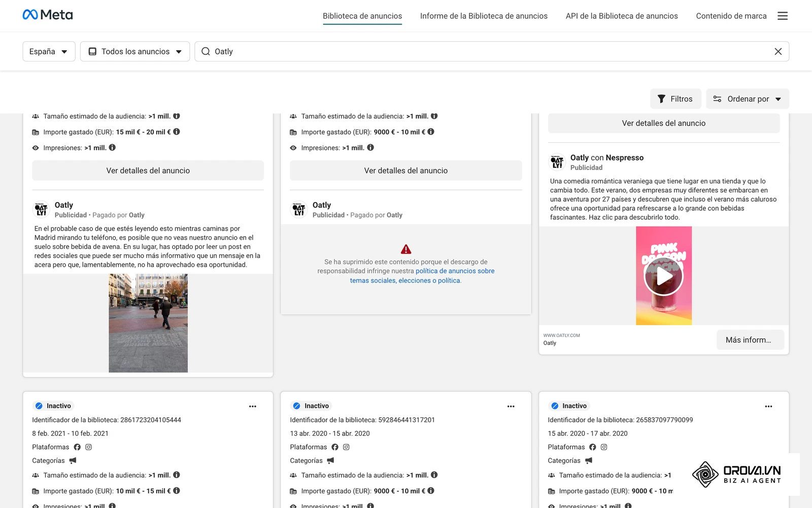The image size is (812, 508).
Task: Open the política de anuncios link
Action: click(422, 276)
